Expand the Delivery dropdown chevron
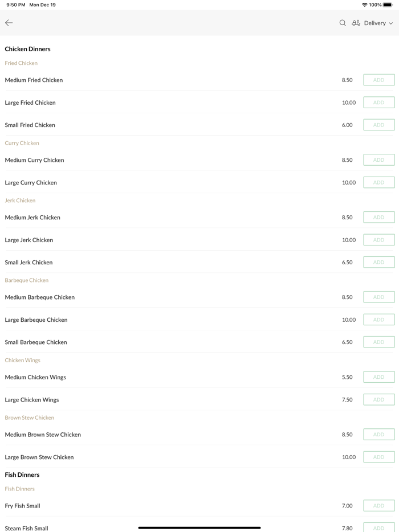Image resolution: width=399 pixels, height=532 pixels. click(x=391, y=23)
